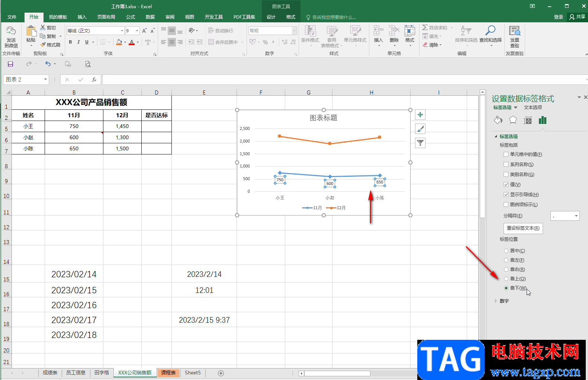Select Right label position radio
The width and height of the screenshot is (588, 380).
(506, 269)
